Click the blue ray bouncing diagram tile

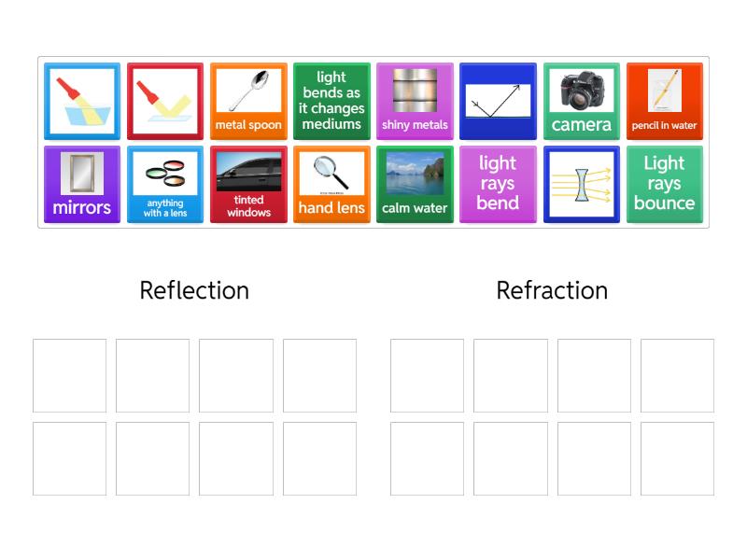tap(498, 102)
